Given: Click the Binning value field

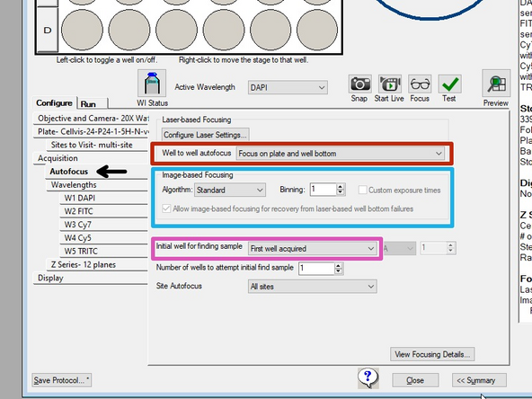Looking at the screenshot, I should tap(323, 190).
